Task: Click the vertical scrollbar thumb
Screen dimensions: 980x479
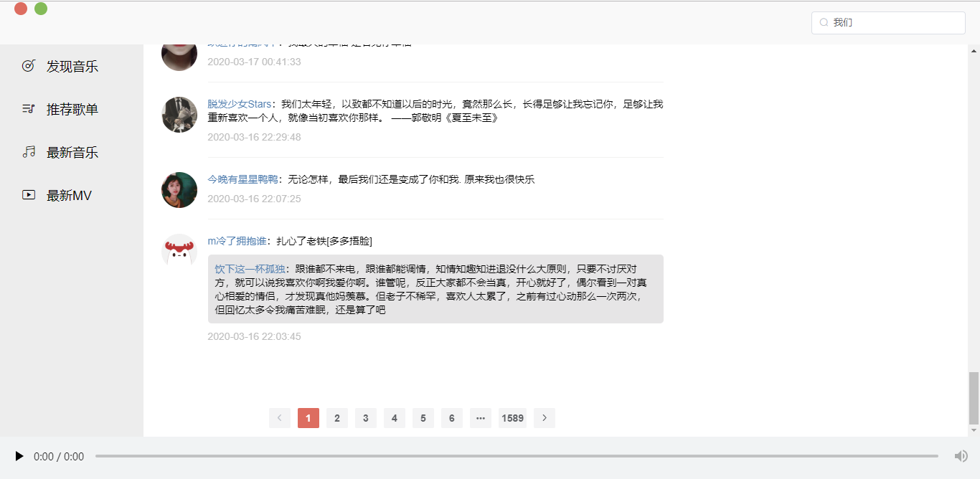Action: pos(974,399)
